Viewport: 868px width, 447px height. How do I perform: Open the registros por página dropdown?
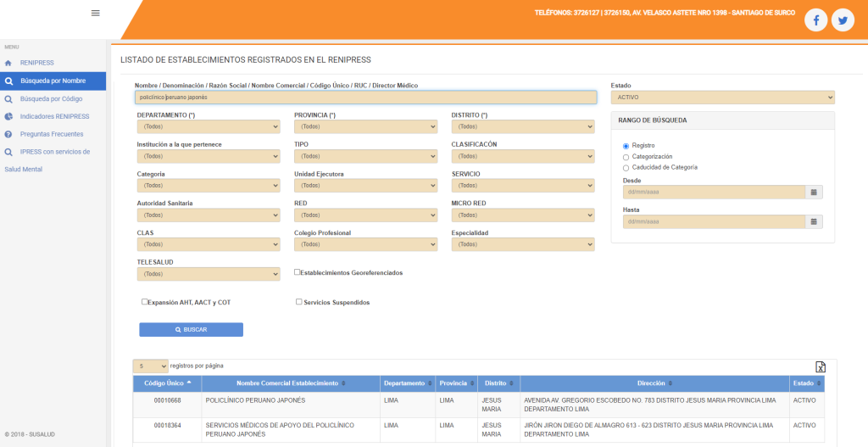coord(150,366)
